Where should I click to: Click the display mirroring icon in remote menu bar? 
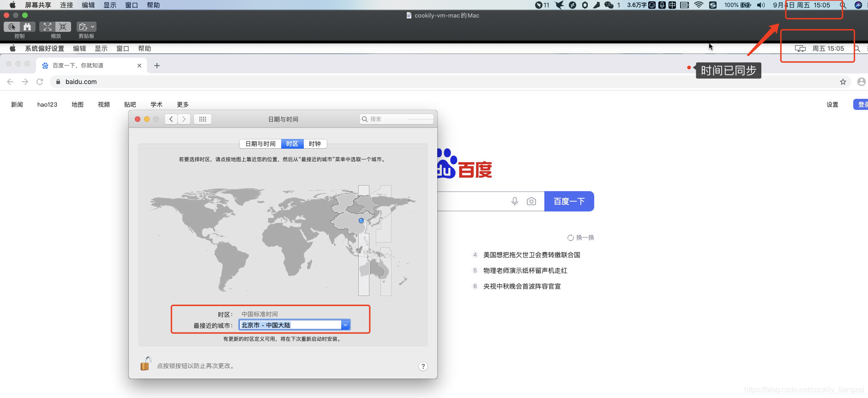tap(800, 48)
